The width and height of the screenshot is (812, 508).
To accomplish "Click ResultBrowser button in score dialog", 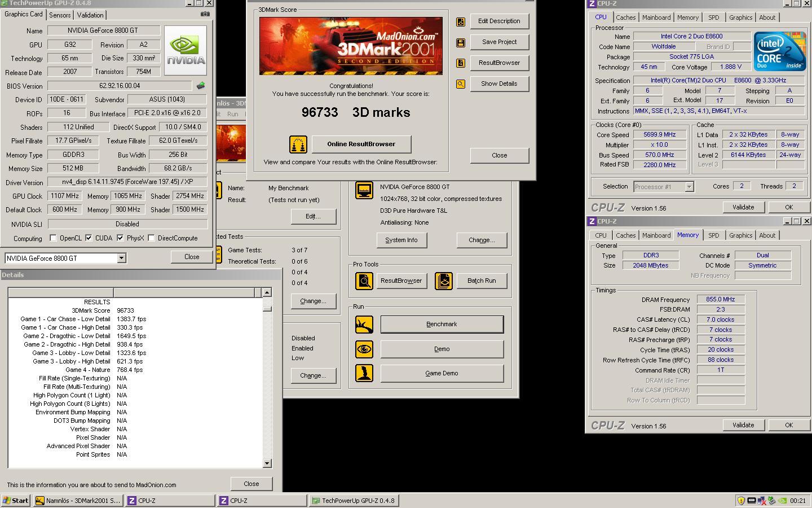I will (499, 63).
